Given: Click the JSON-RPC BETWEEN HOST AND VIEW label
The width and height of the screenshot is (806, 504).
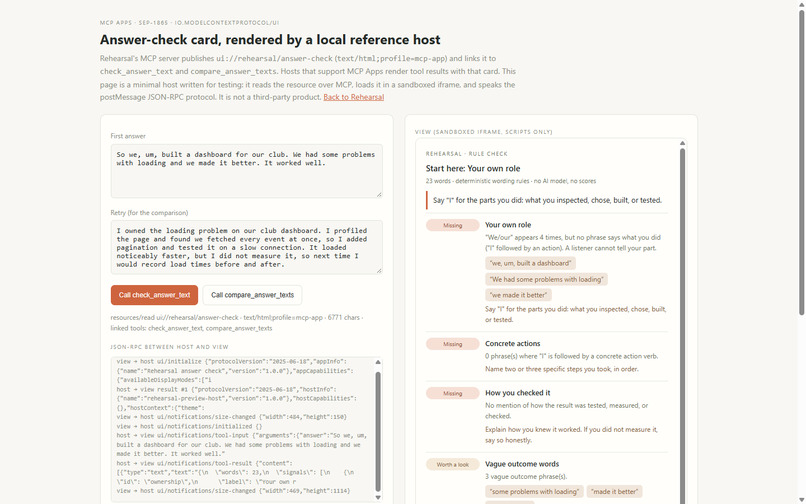Looking at the screenshot, I should [169, 347].
